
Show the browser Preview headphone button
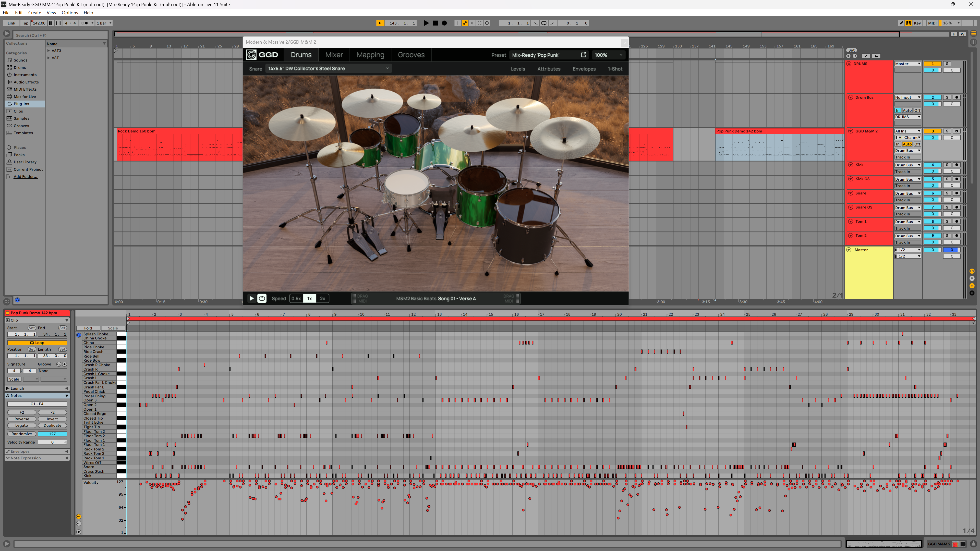tap(17, 300)
